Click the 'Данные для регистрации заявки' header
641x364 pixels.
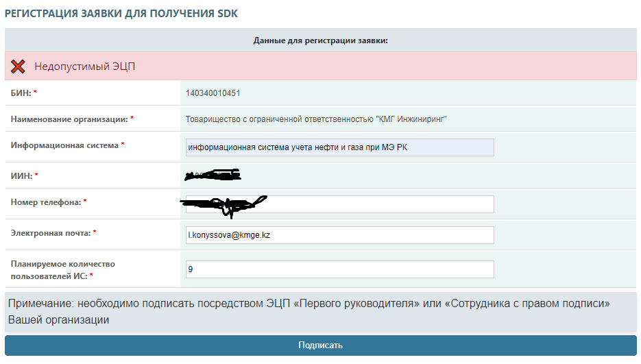[x=321, y=40]
